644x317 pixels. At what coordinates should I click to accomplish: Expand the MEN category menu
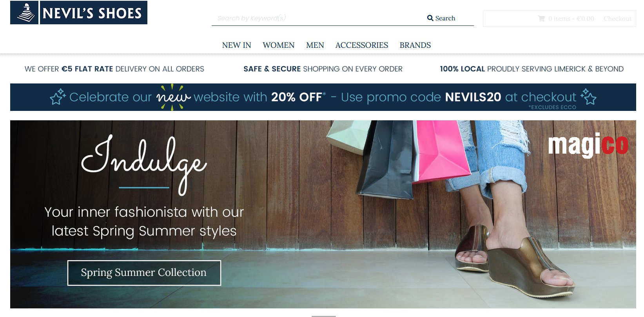click(315, 45)
